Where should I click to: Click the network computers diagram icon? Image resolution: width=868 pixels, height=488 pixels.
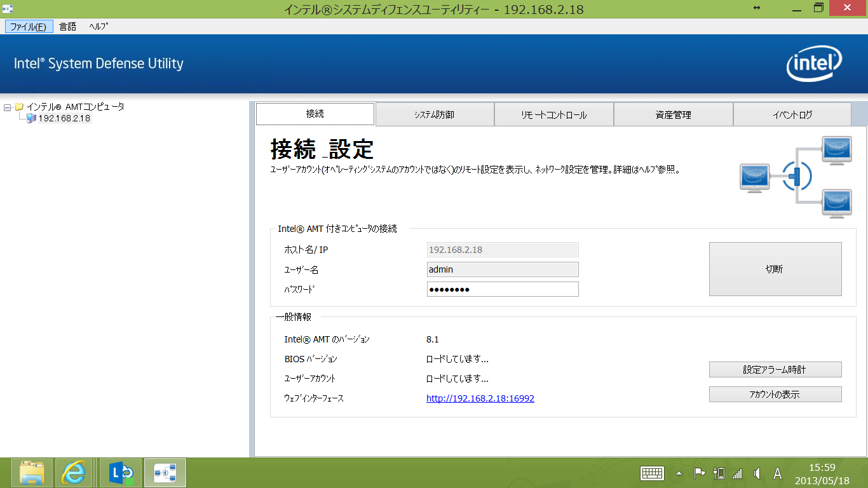(x=796, y=177)
